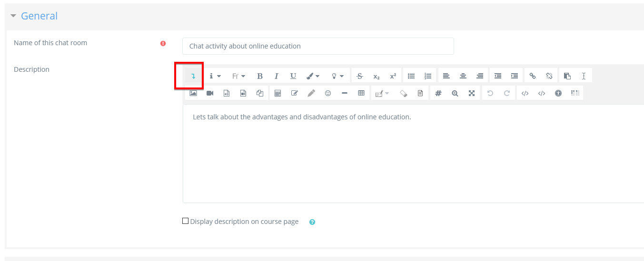The width and height of the screenshot is (644, 261).
Task: Open the paragraph styles dropdown
Action: click(215, 76)
